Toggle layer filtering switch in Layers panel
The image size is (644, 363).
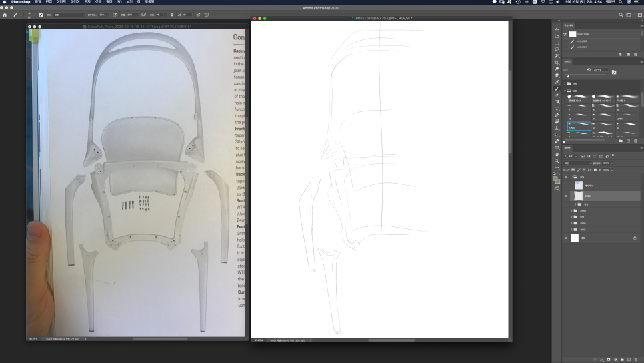click(x=613, y=155)
